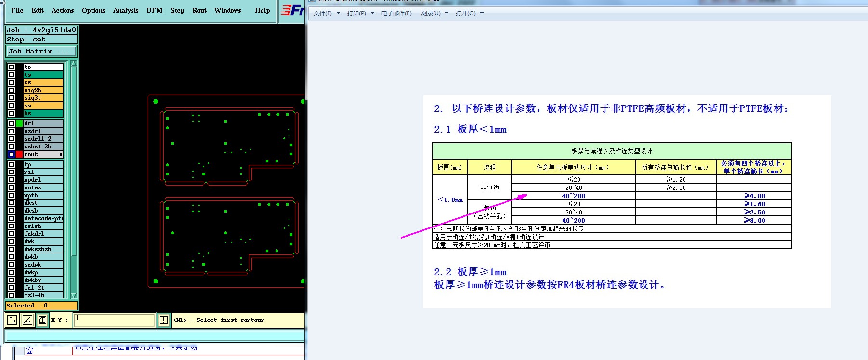Screen dimensions: 868x360
Task: Click the green color swatch of drl layer
Action: [x=19, y=123]
